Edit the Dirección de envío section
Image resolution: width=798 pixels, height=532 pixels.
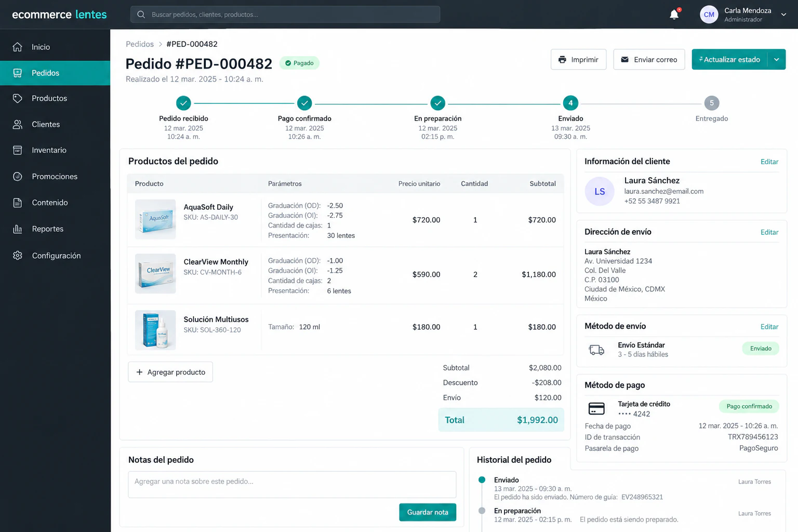[x=769, y=232]
